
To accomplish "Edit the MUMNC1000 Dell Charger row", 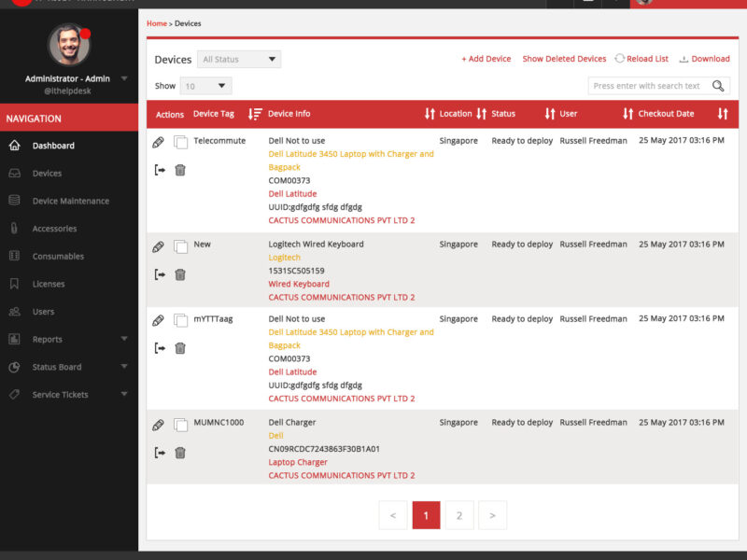I will tap(158, 425).
